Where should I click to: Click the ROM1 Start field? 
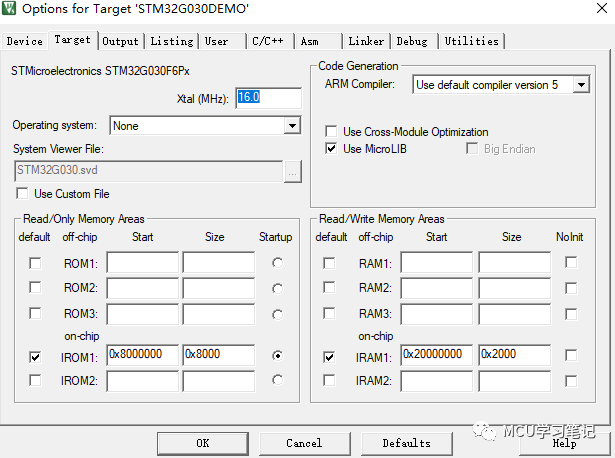tap(142, 262)
